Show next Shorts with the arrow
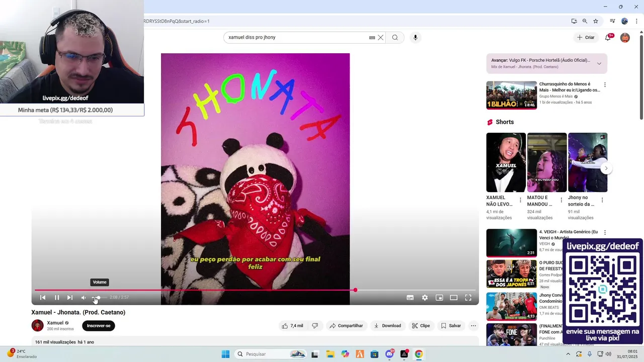This screenshot has height=362, width=644. (606, 168)
